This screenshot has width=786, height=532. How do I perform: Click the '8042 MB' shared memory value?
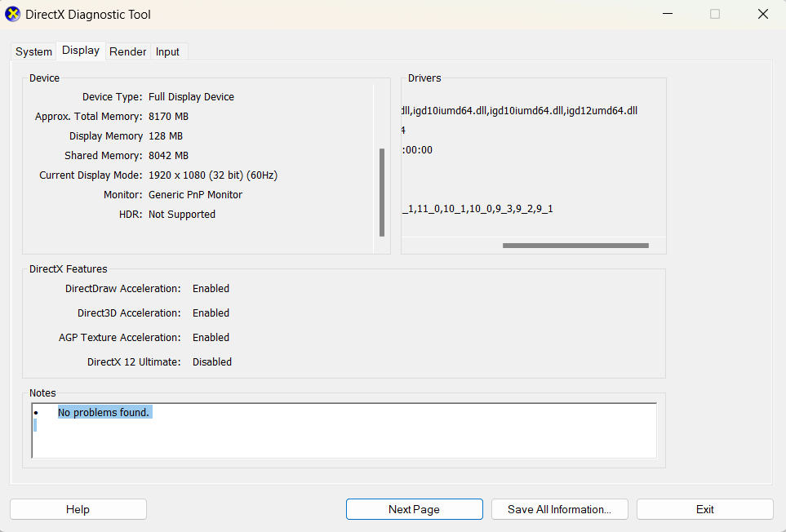(x=168, y=155)
